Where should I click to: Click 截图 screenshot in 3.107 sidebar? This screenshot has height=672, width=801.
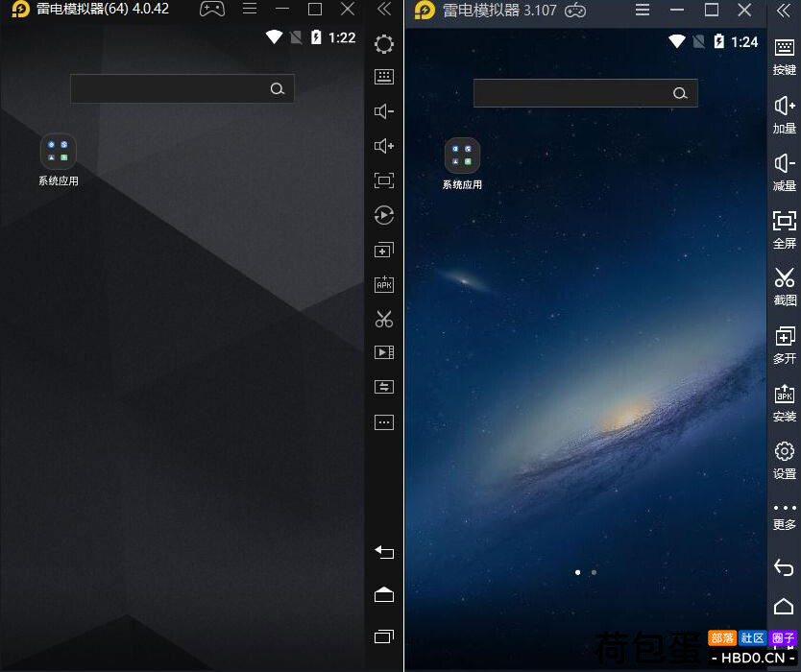point(784,287)
